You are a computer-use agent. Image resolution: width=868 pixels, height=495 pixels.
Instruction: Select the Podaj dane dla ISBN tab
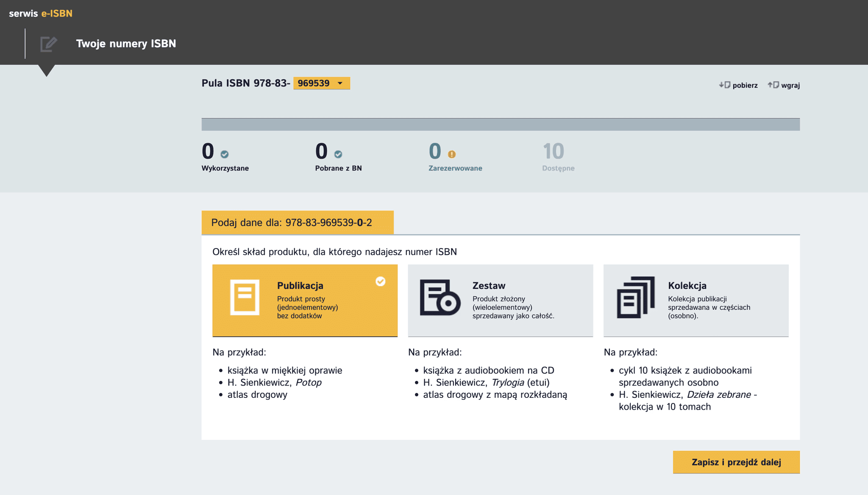(x=297, y=223)
